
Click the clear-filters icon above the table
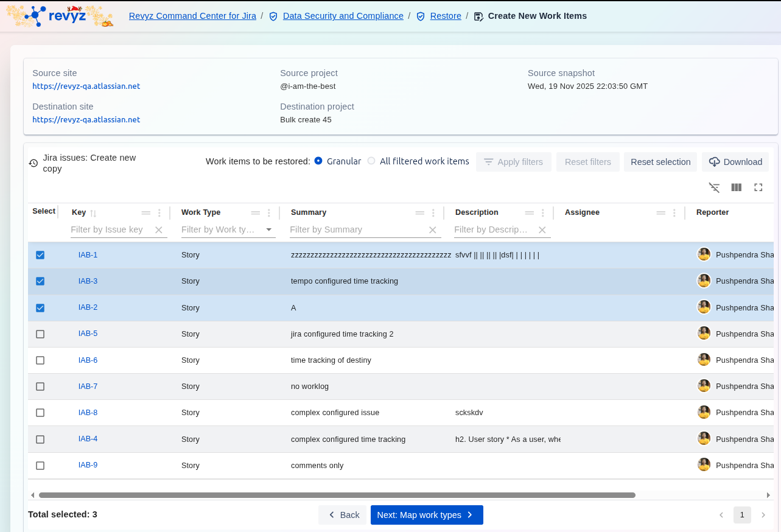click(x=714, y=187)
